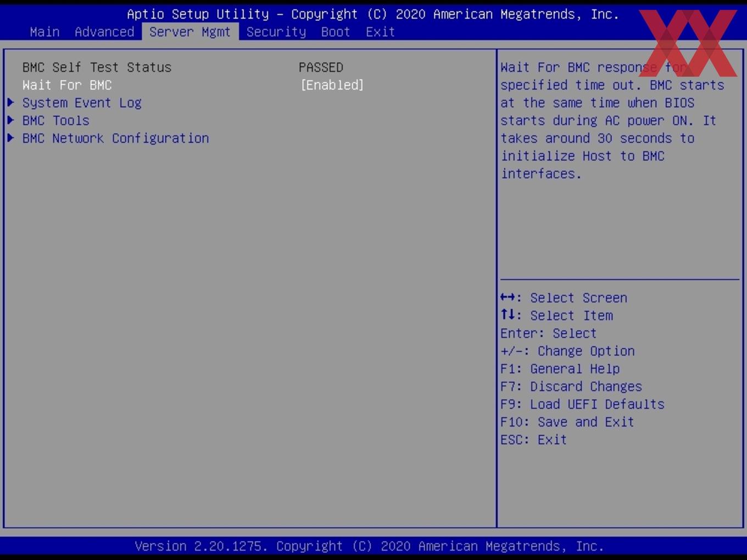Expand the BMC Tools arrow

[x=10, y=120]
